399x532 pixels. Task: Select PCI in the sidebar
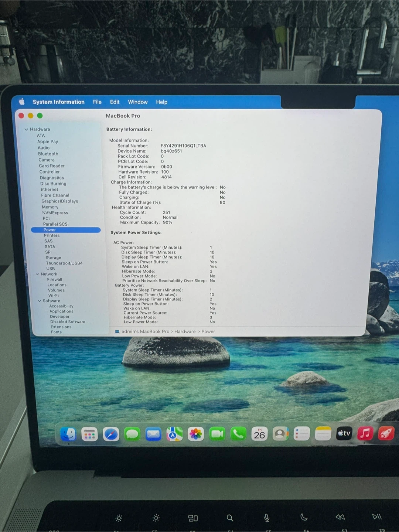[46, 218]
